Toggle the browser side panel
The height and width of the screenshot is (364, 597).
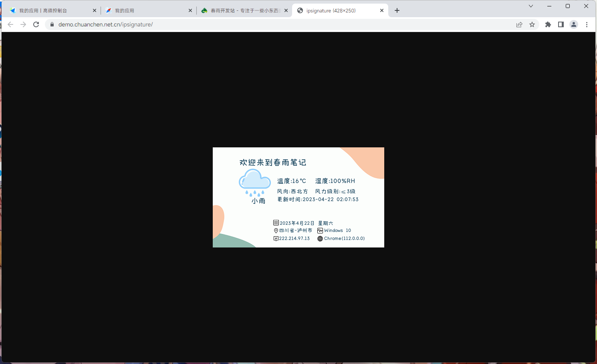point(561,24)
